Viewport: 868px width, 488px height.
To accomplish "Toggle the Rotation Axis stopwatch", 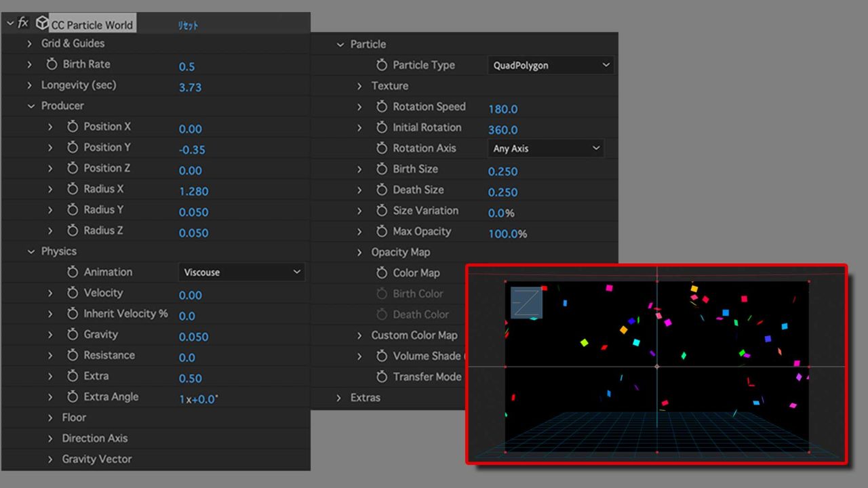I will (x=382, y=148).
